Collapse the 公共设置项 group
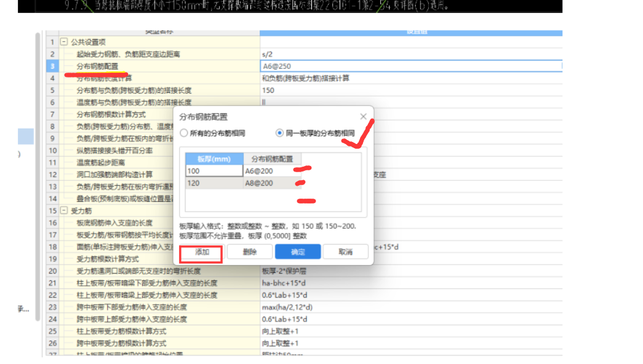 point(64,42)
